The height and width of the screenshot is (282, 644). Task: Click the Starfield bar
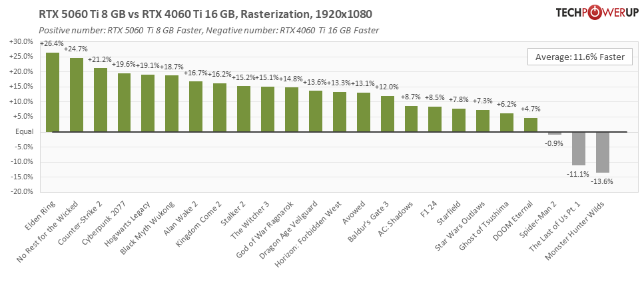coord(459,120)
